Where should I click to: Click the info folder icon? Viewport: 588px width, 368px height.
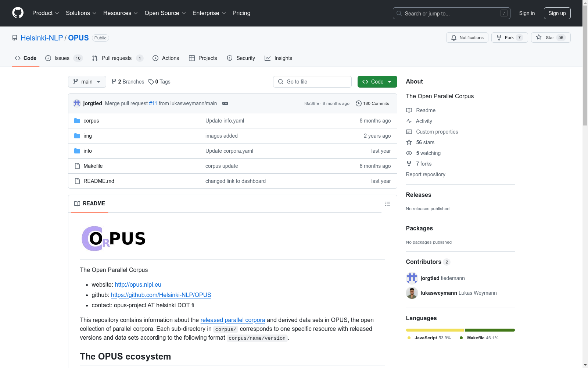(x=77, y=151)
